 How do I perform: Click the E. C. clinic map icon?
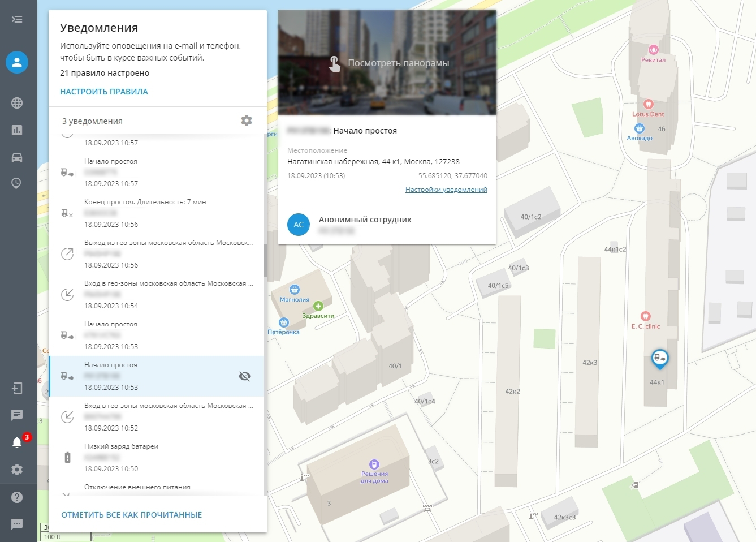(x=646, y=316)
